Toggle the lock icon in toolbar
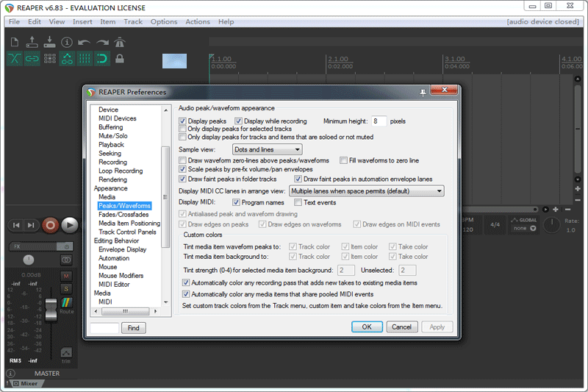 coord(119,59)
